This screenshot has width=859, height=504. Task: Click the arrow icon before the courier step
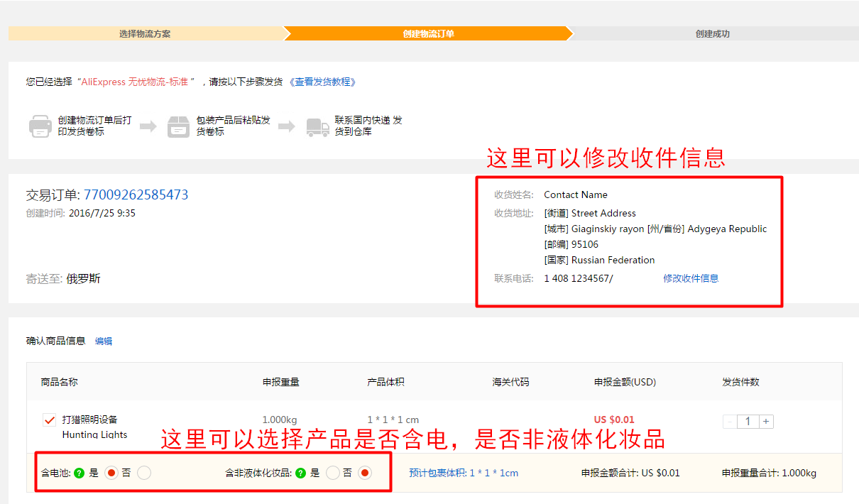point(287,125)
